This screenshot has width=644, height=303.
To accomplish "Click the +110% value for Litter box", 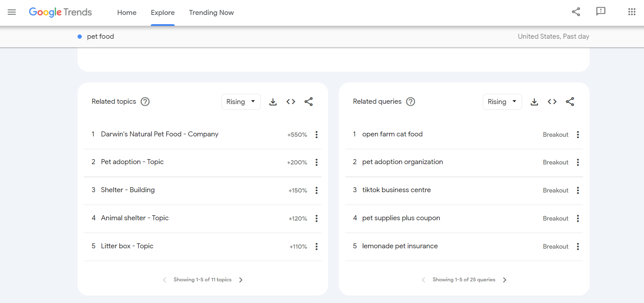I will pyautogui.click(x=298, y=247).
